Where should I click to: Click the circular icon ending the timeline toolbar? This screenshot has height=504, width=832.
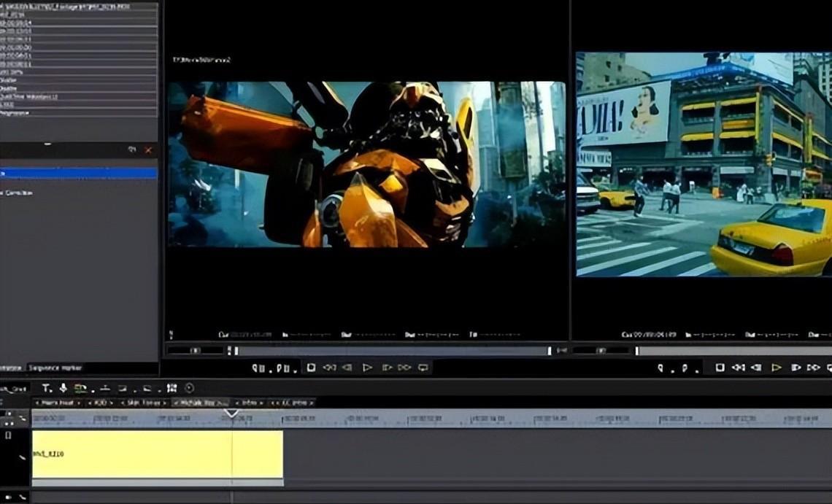(190, 388)
